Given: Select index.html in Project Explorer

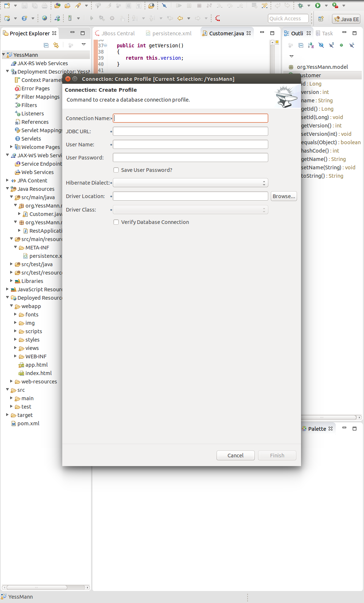Looking at the screenshot, I should coord(35,373).
